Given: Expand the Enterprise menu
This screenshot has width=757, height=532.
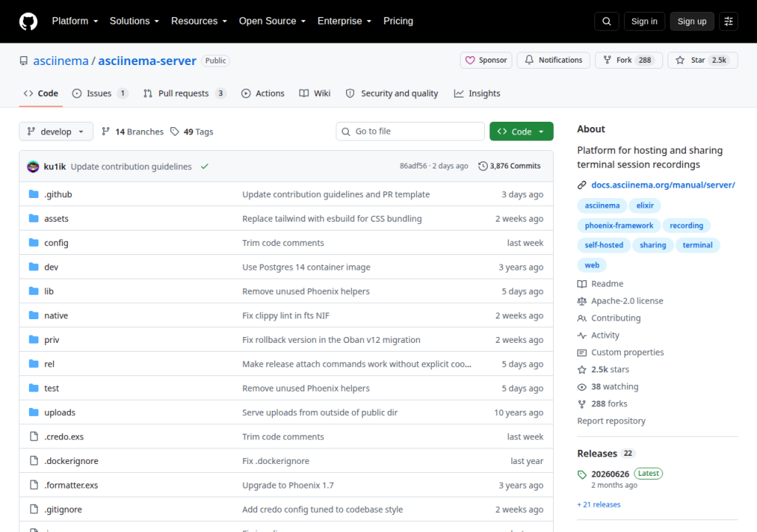Looking at the screenshot, I should point(344,21).
